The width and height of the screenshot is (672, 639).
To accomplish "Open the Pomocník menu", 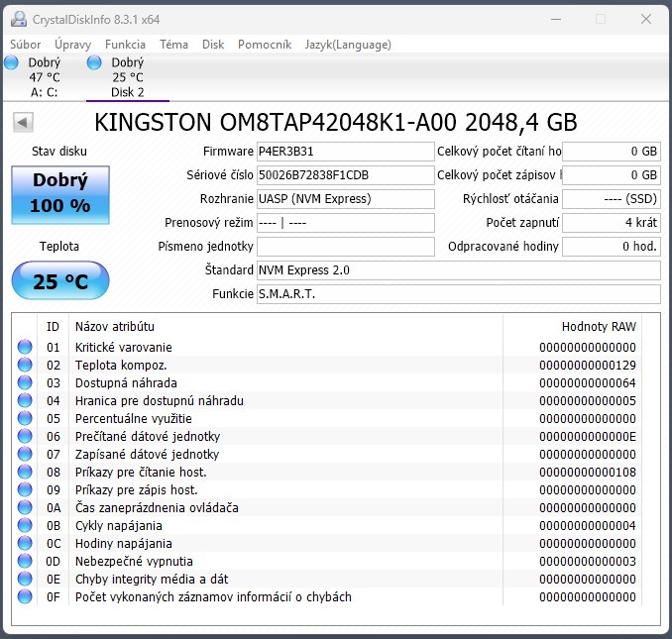I will coord(265,45).
